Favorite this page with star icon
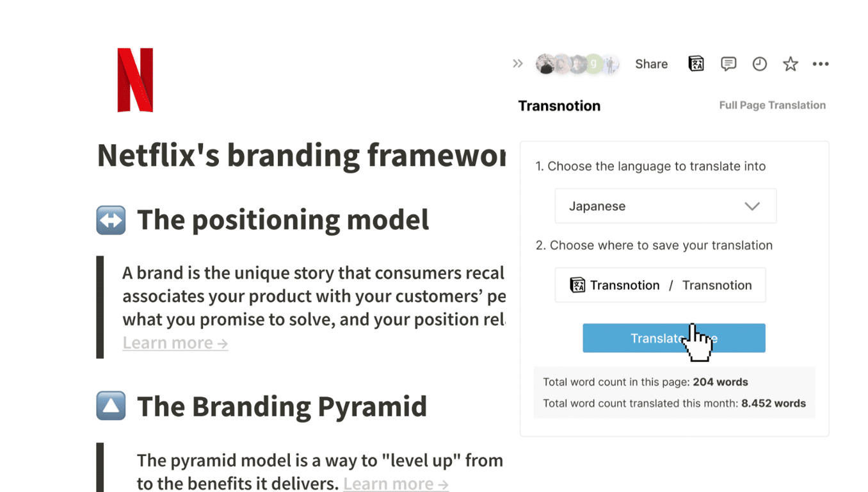 click(791, 64)
